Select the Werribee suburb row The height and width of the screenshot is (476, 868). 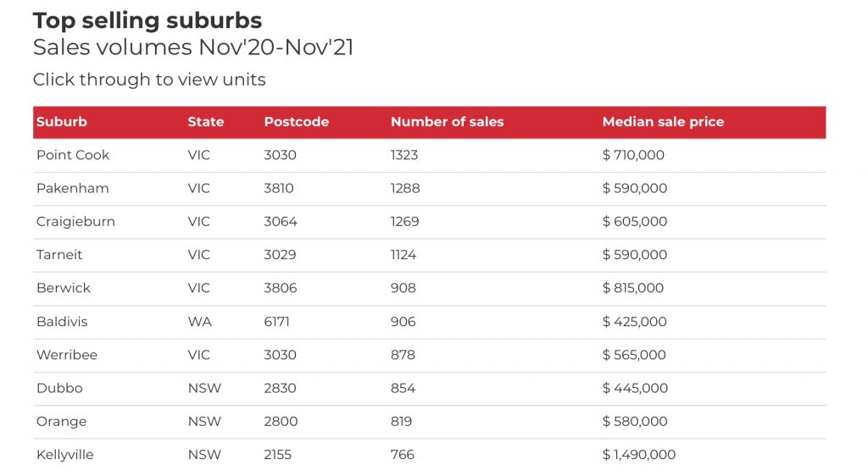coord(430,356)
